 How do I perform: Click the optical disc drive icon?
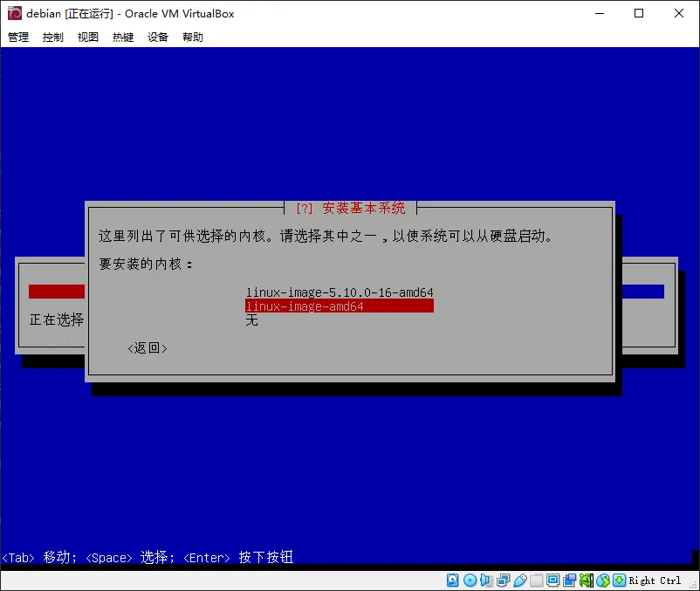[470, 581]
